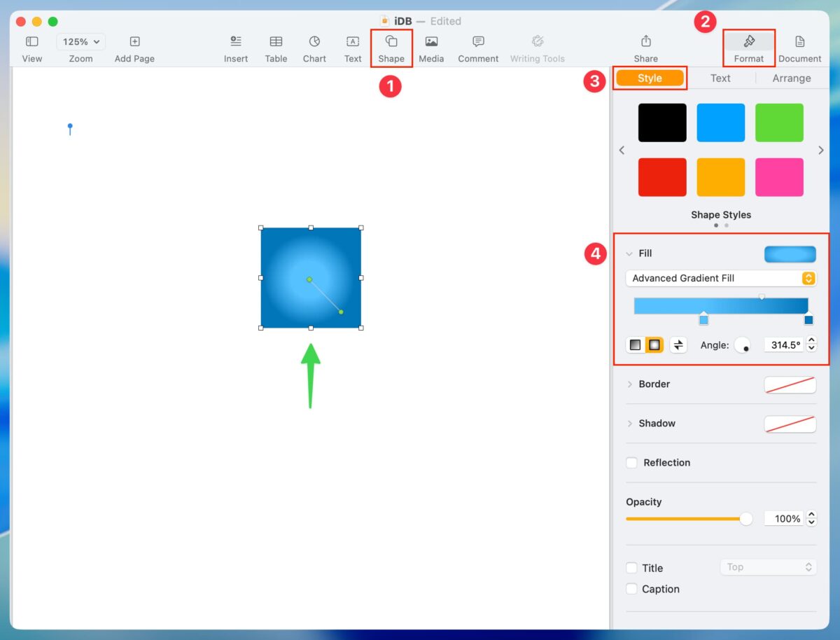Apply the red shape style
The image size is (840, 640).
coord(662,177)
